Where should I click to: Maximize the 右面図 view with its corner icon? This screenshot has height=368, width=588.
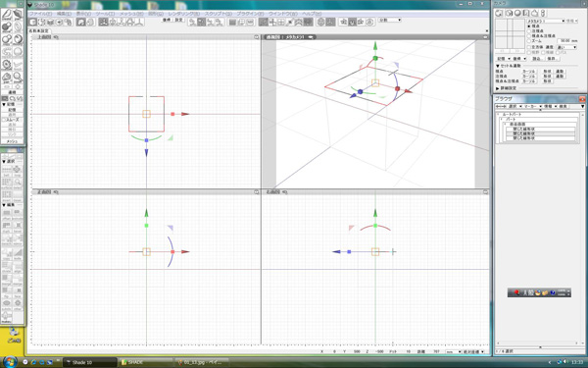485,192
